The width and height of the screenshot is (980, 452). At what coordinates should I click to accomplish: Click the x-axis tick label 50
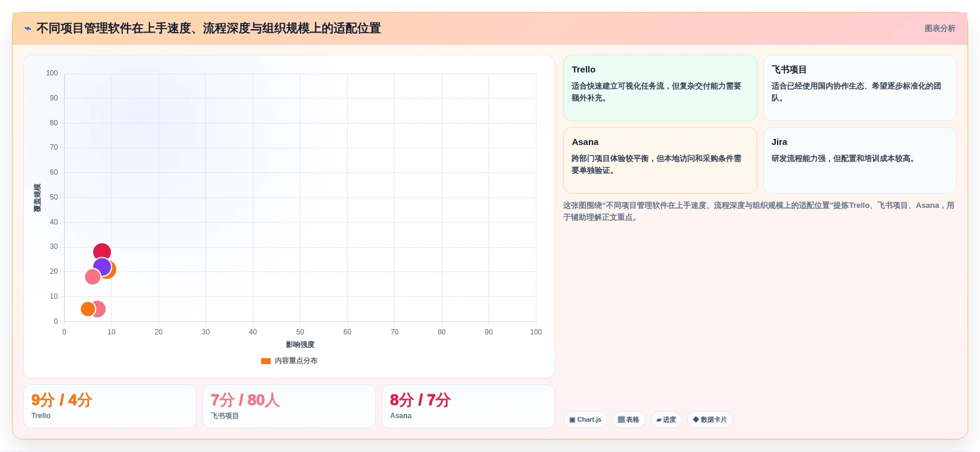pos(300,332)
